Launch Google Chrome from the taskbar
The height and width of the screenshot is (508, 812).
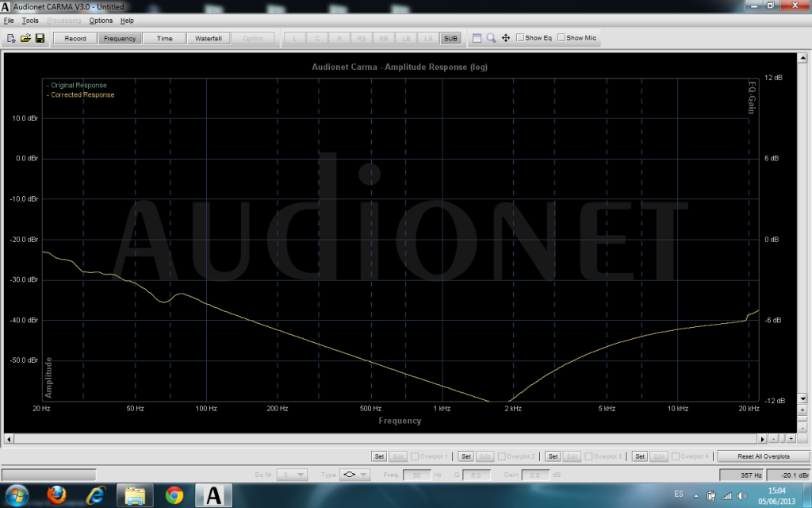pos(174,495)
